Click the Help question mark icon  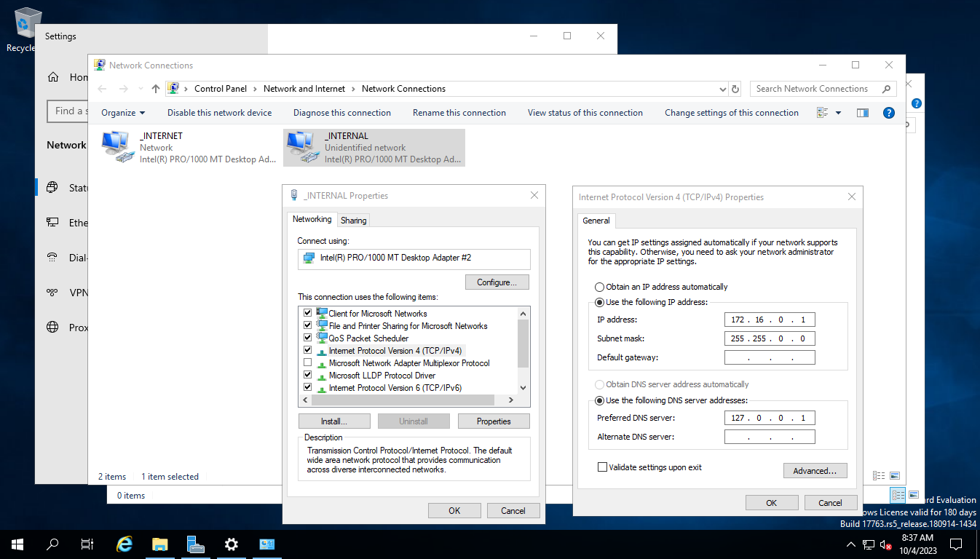tap(889, 112)
